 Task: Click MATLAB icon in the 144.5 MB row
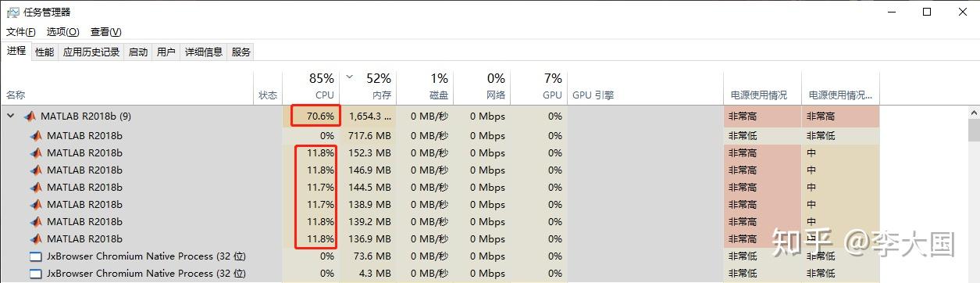[36, 187]
